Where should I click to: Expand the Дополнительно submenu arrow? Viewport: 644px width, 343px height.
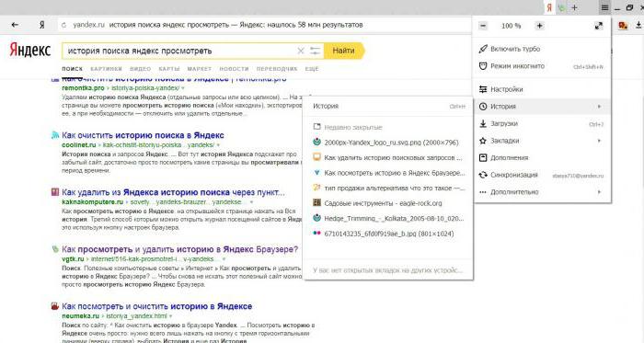click(x=599, y=192)
